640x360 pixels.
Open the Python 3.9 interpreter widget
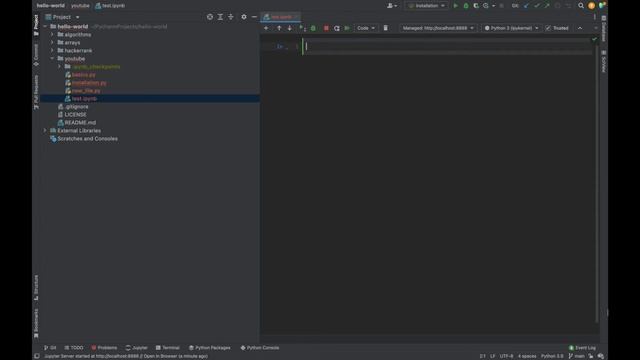(x=552, y=356)
